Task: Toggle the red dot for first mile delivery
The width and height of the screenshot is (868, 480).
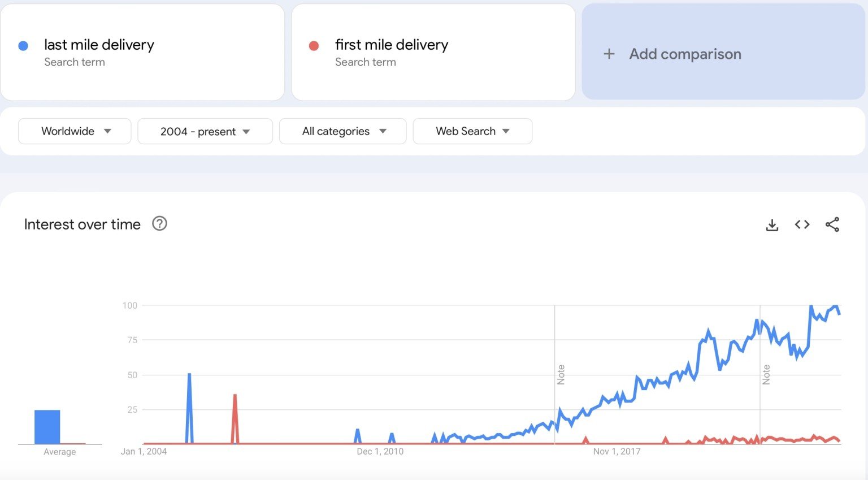Action: pos(314,45)
